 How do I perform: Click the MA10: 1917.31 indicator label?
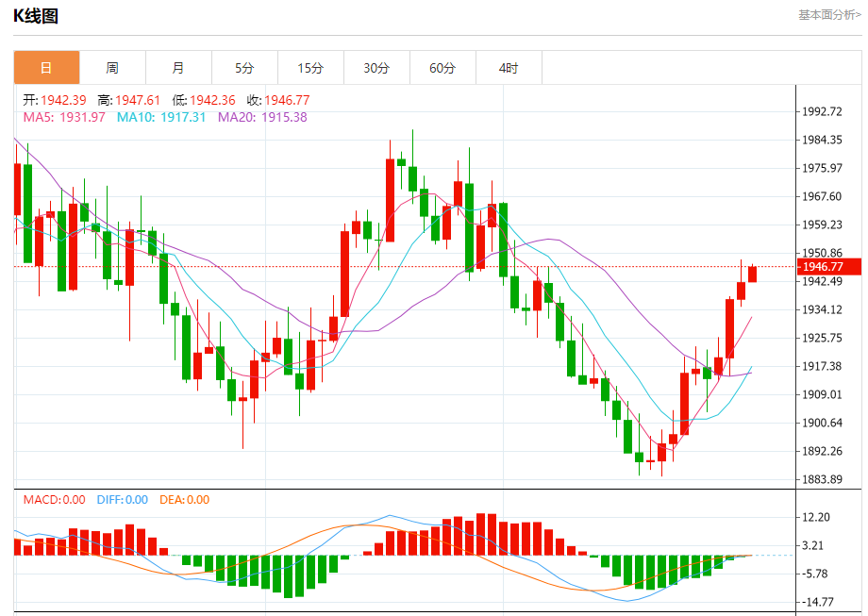point(161,117)
